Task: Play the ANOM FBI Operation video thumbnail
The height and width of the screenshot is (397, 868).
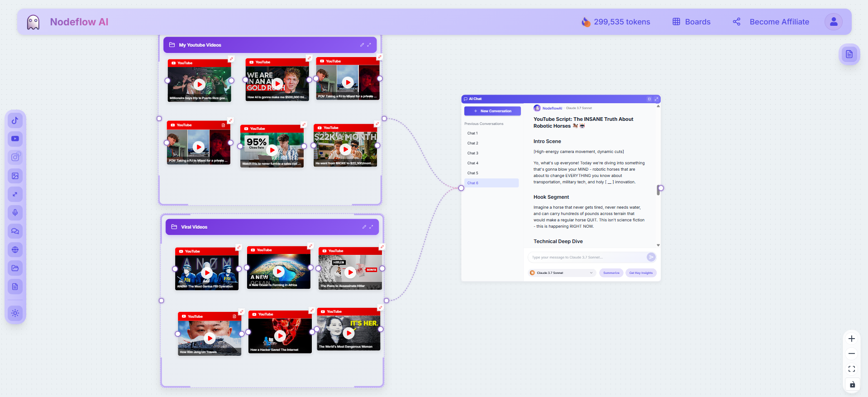Action: pyautogui.click(x=207, y=273)
